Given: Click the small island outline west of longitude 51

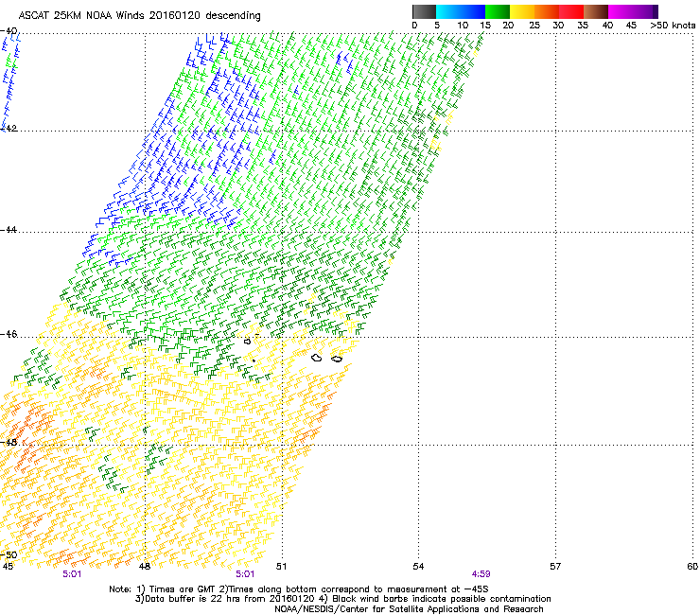Looking at the screenshot, I should [x=248, y=342].
